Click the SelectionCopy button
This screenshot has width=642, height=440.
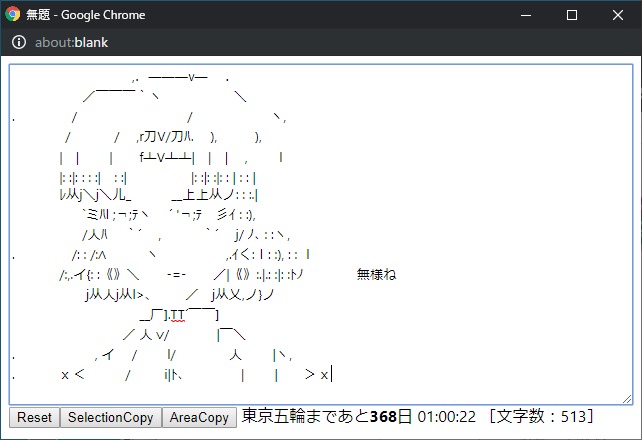pos(110,418)
